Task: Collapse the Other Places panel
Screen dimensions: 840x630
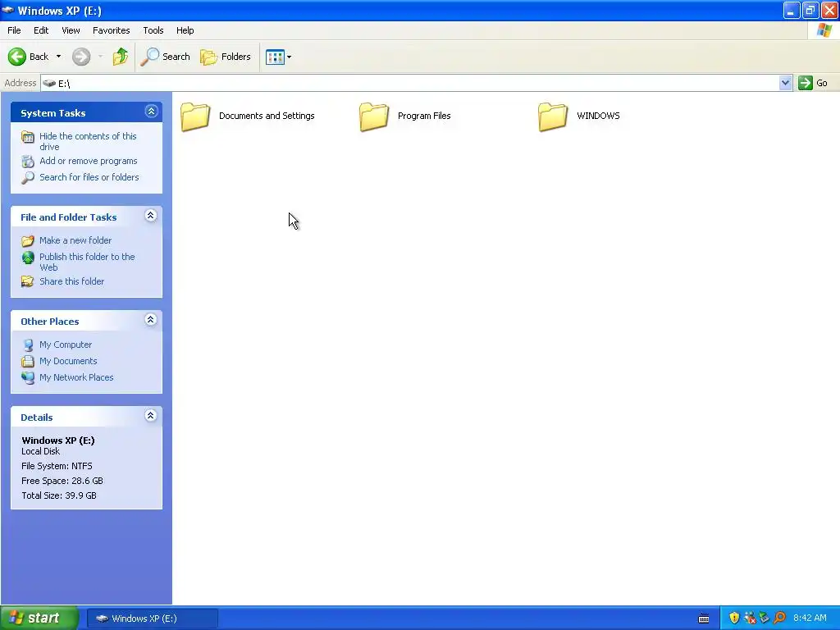Action: coord(151,320)
